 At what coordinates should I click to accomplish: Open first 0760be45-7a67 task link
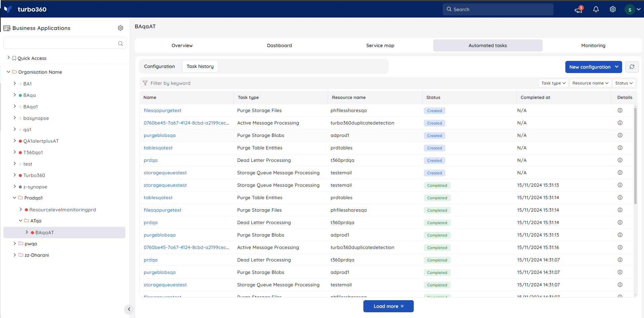click(187, 123)
